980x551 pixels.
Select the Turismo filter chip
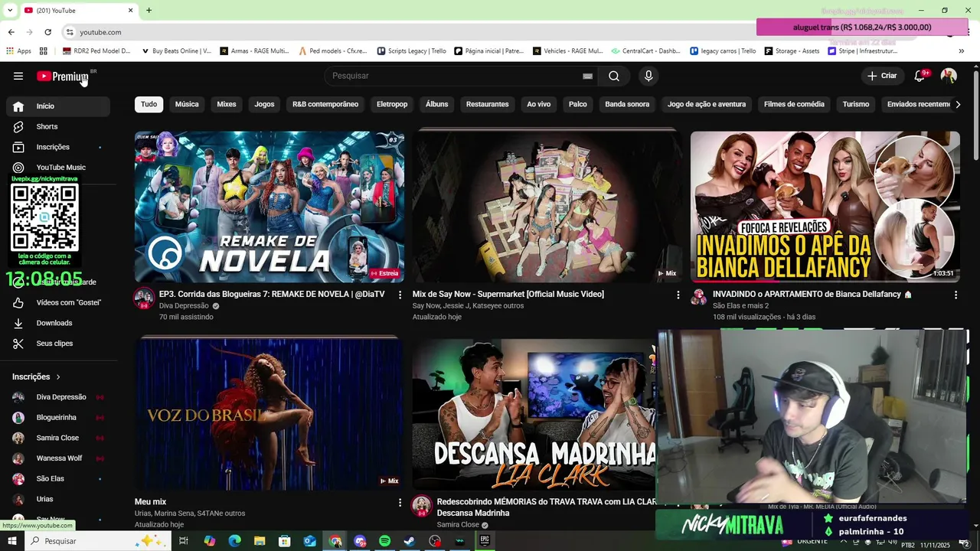[x=856, y=104]
